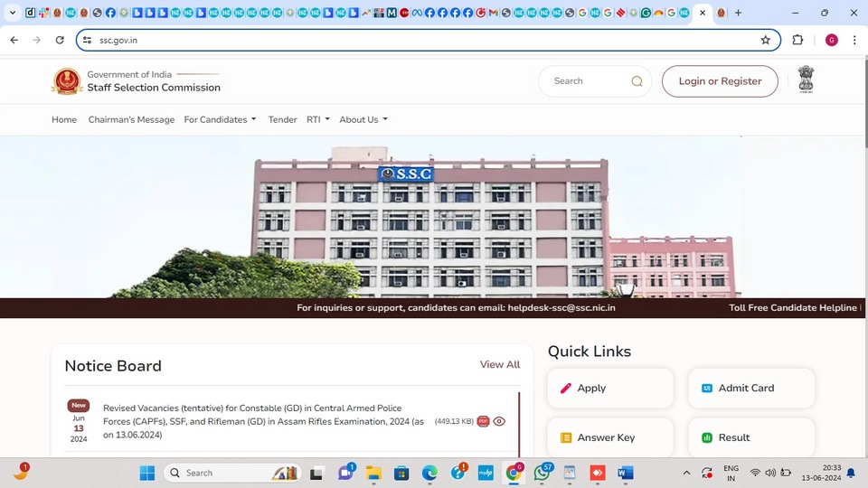This screenshot has height=488, width=868.
Task: Open Microsoft Word from taskbar
Action: 625,473
